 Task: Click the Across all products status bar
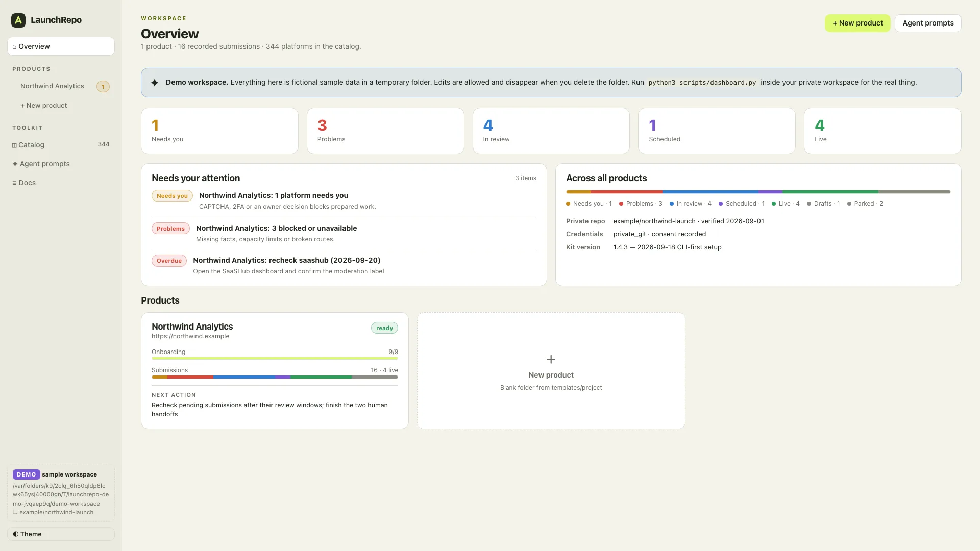click(758, 192)
